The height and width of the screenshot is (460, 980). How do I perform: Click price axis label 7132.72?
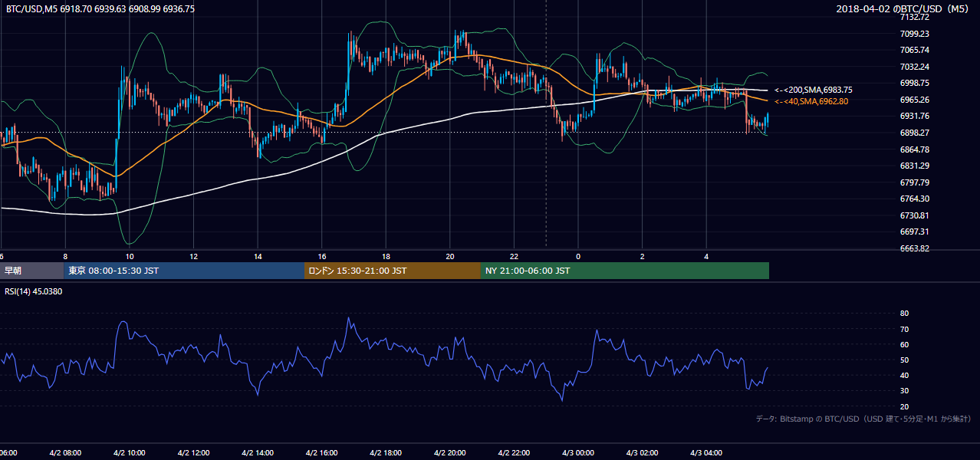point(914,17)
